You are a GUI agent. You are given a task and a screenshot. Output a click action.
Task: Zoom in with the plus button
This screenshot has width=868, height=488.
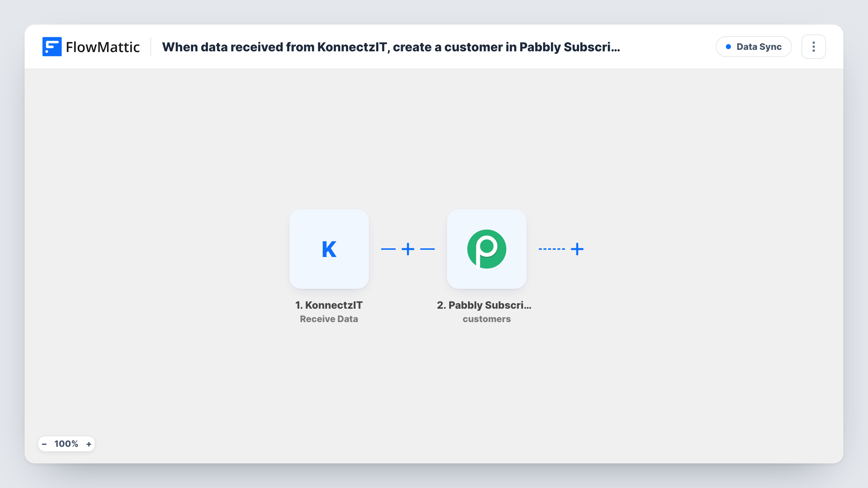[x=89, y=444]
